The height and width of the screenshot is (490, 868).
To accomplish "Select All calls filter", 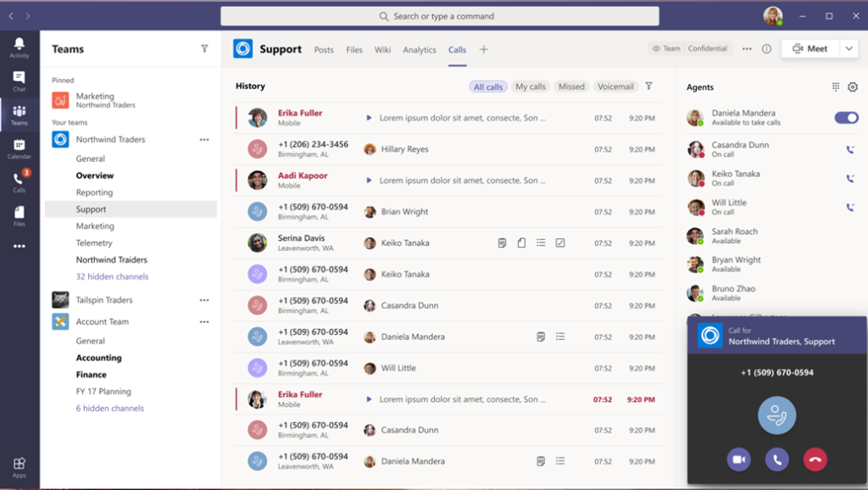I will 488,86.
